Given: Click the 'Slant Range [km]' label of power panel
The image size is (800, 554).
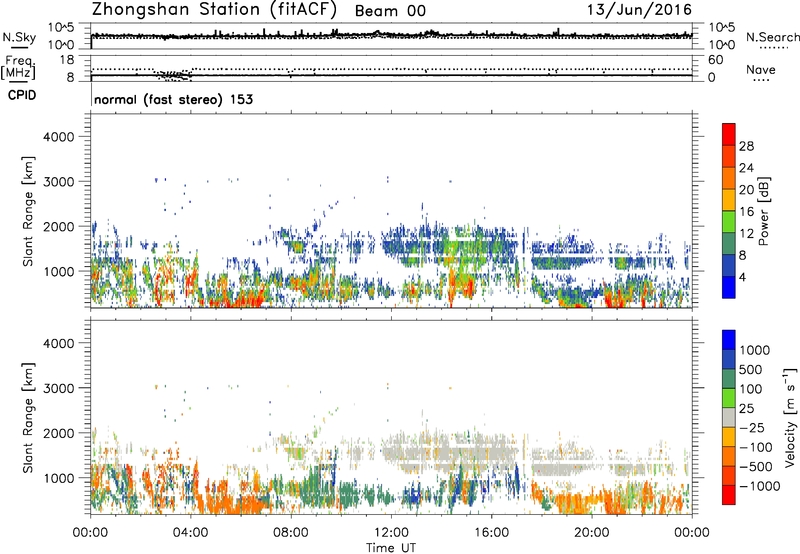Looking at the screenshot, I should 28,211.
